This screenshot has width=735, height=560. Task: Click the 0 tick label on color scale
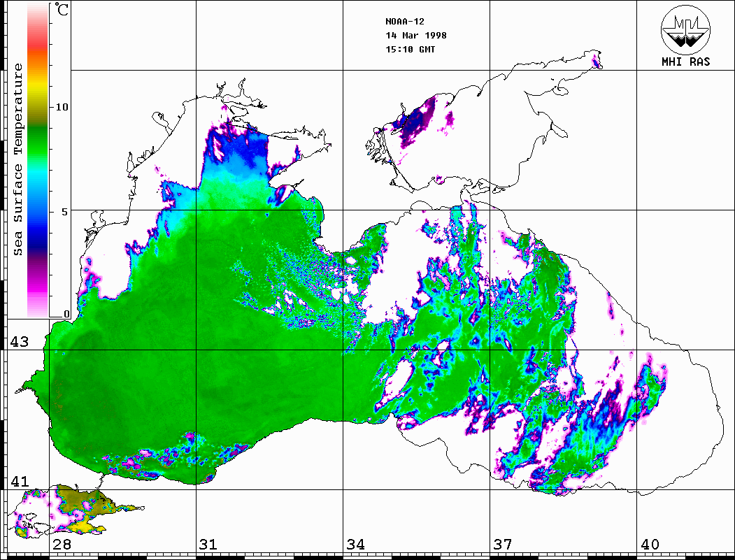click(x=66, y=314)
